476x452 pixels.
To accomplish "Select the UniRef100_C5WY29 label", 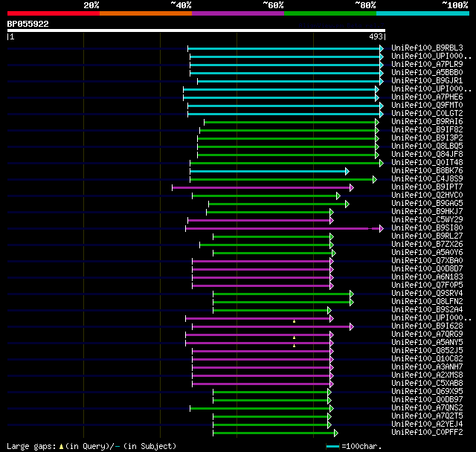I will pyautogui.click(x=427, y=220).
